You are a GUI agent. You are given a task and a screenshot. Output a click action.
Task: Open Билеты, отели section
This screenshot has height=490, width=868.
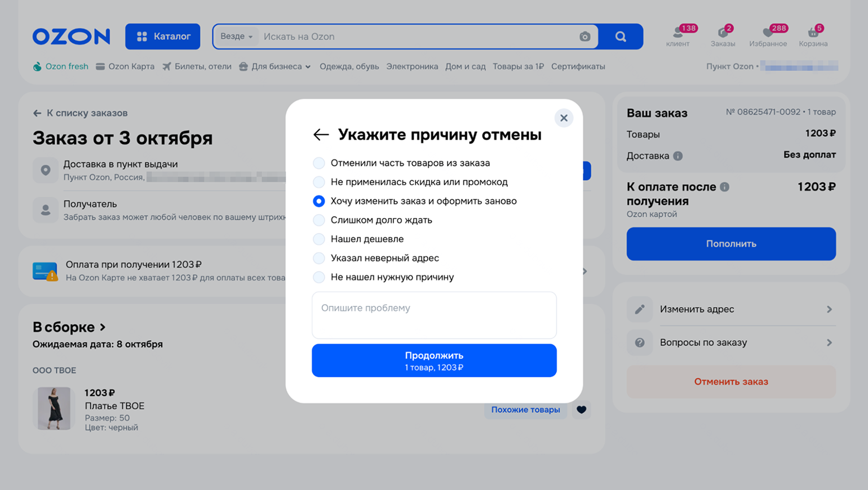click(197, 66)
